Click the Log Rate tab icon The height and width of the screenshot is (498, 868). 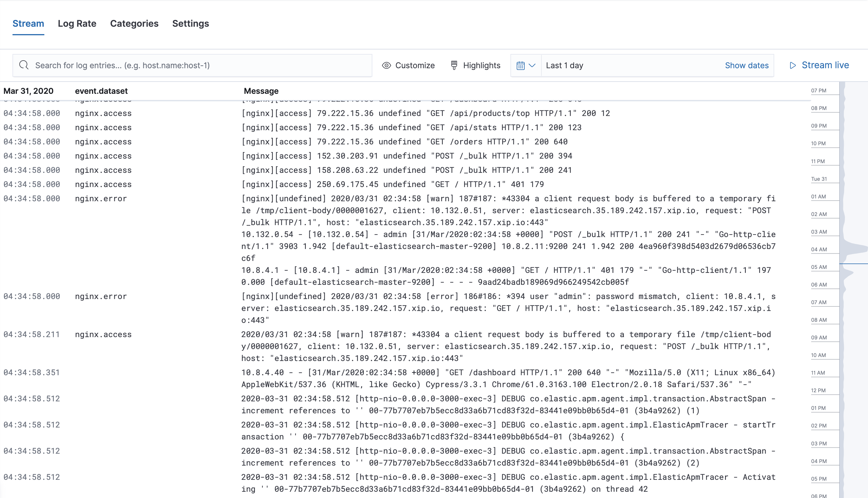78,23
